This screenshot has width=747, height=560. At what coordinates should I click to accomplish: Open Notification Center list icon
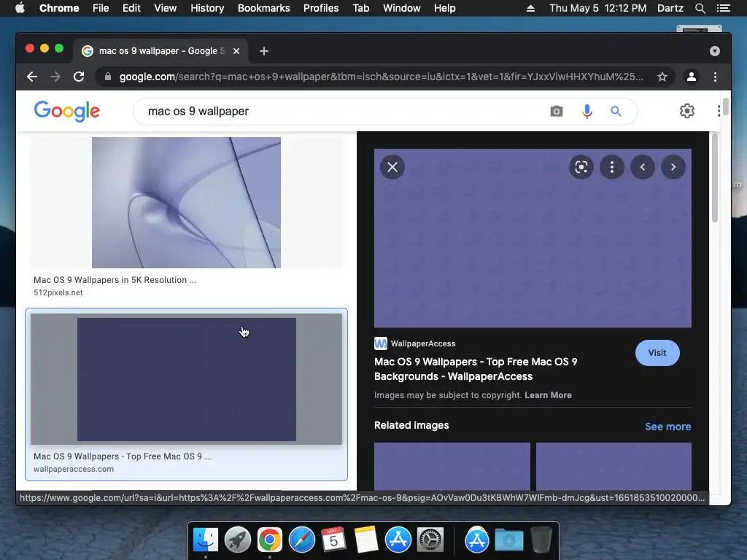[724, 8]
